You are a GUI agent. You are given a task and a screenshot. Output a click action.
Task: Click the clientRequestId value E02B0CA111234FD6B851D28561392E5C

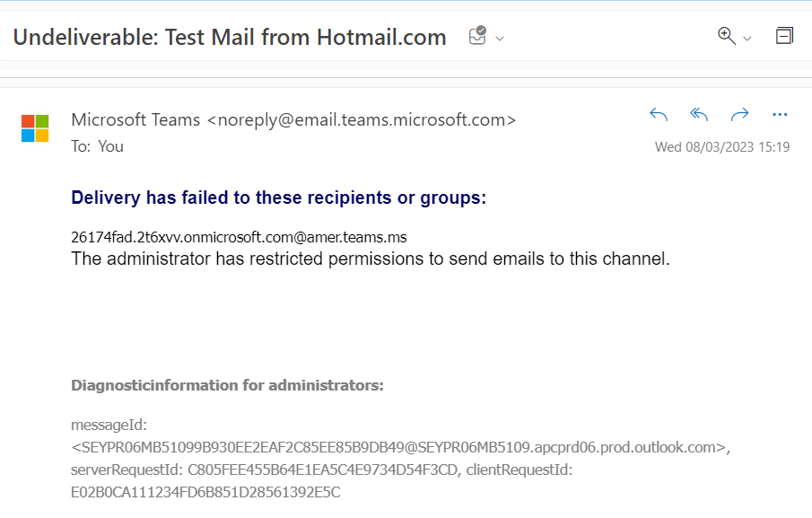tap(205, 492)
